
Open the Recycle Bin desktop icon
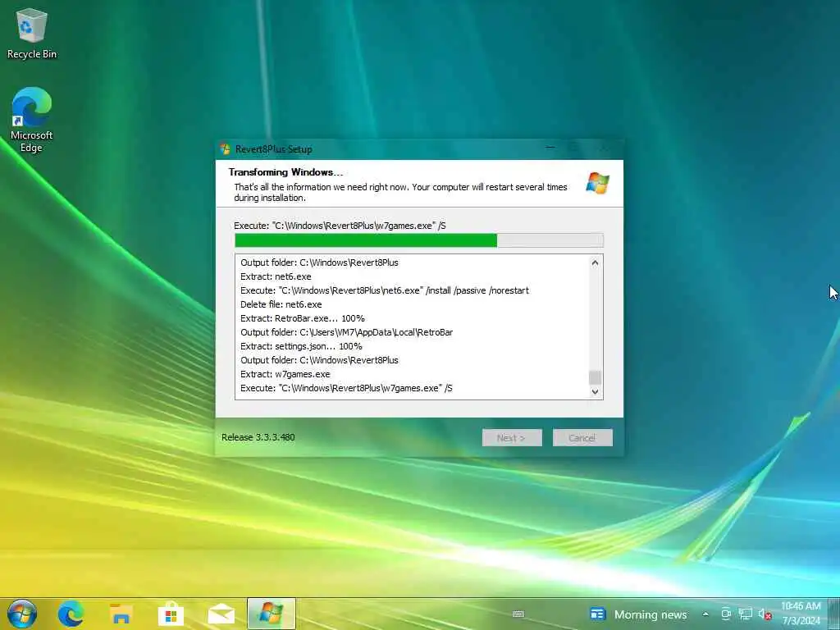pos(32,33)
